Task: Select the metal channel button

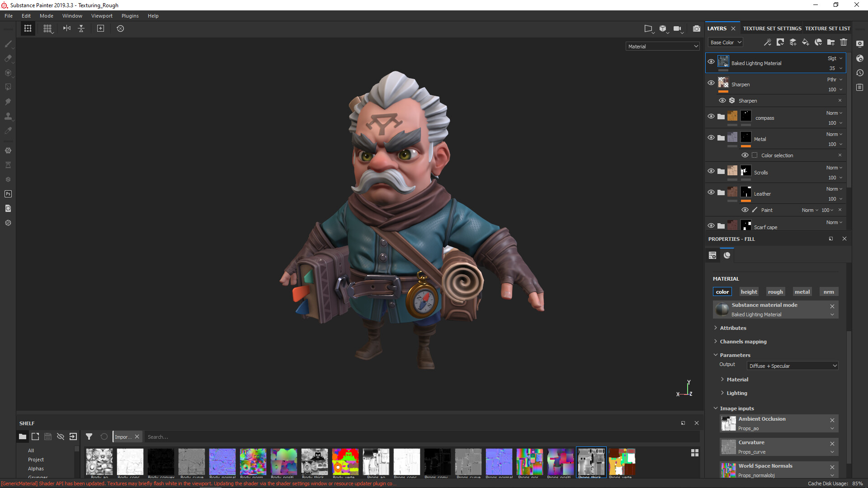Action: [802, 291]
